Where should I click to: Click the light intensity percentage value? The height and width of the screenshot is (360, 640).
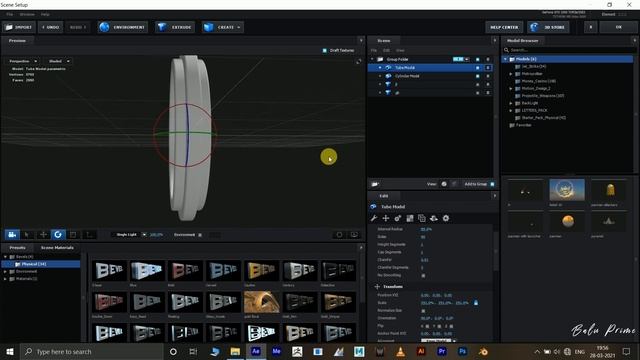tap(156, 235)
